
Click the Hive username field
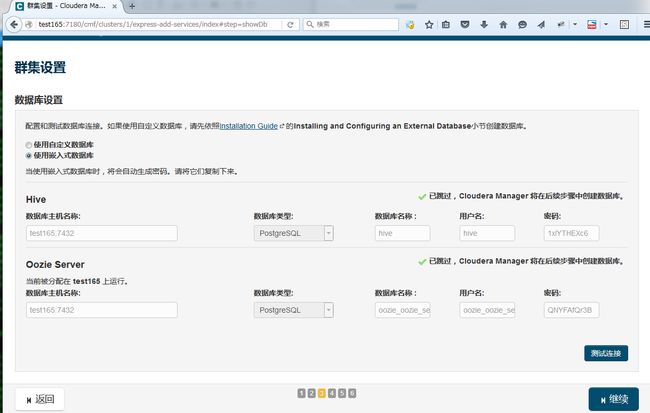tap(487, 233)
